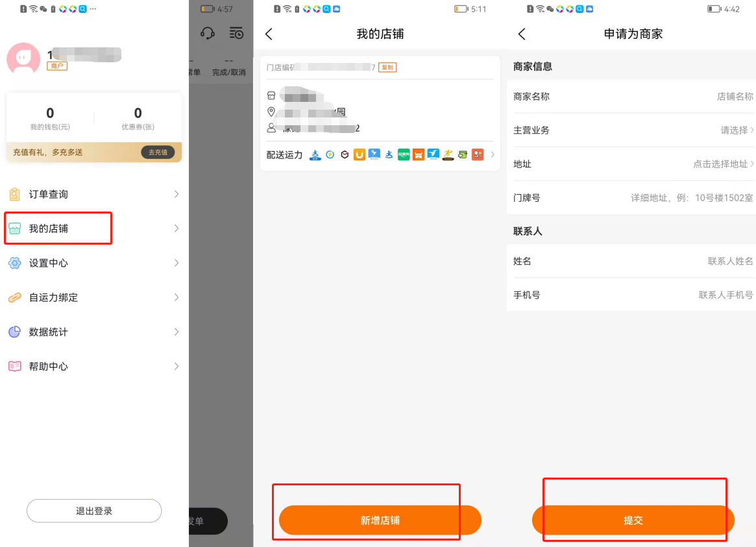Image resolution: width=756 pixels, height=547 pixels.
Task: Click the orange U delivery carrier icon
Action: 360,154
